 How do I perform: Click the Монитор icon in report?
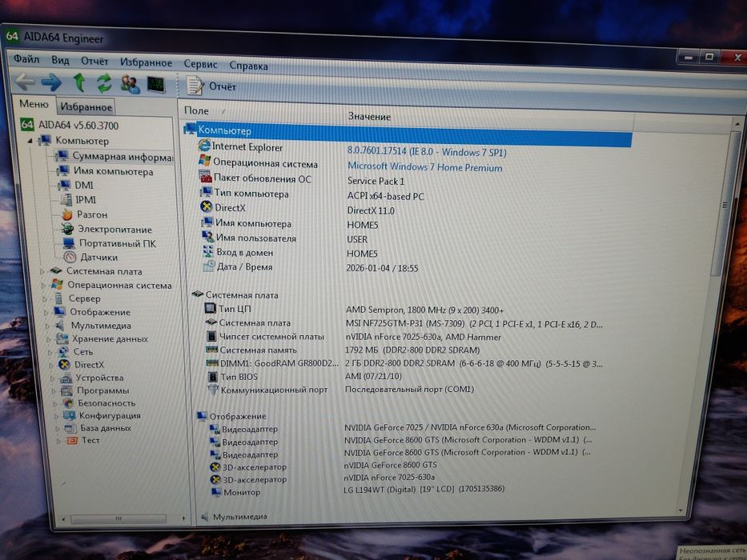coord(216,491)
